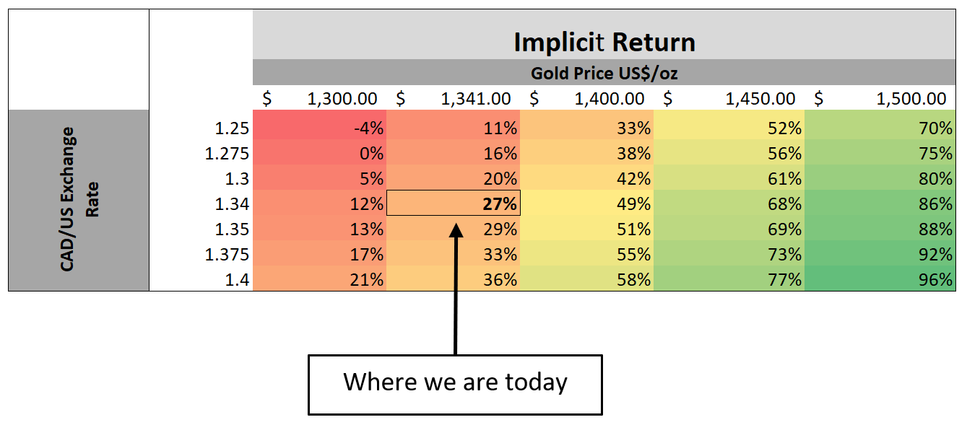Screen dimensions: 980x425
Task: Click the 1.34 exchange rate row label
Action: (232, 204)
